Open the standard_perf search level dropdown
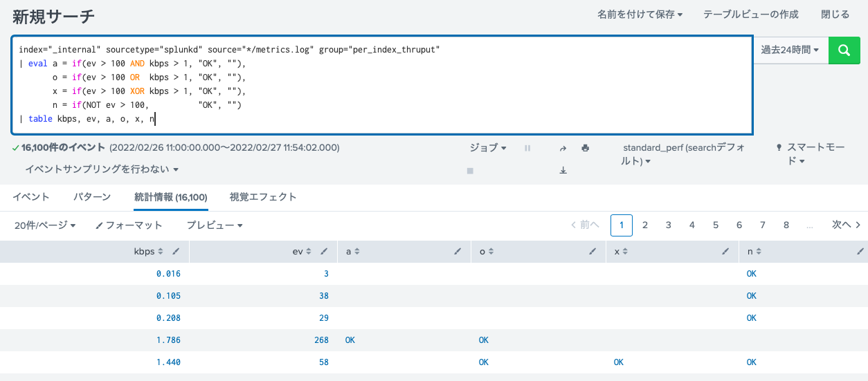The image size is (868, 381). pyautogui.click(x=684, y=154)
